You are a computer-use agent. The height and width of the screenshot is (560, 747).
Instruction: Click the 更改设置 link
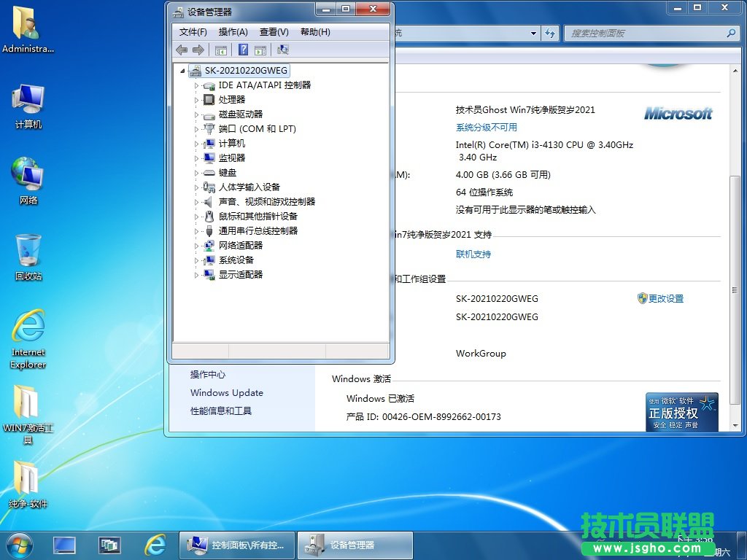tap(665, 298)
